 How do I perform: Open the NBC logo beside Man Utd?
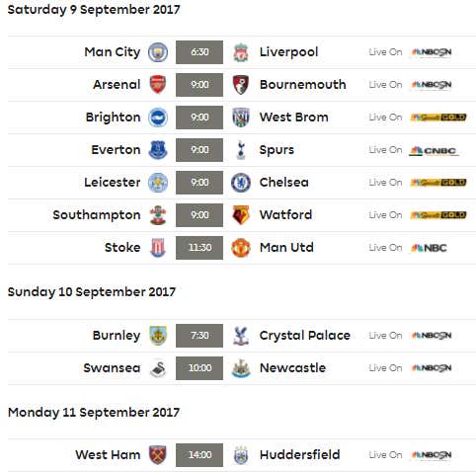coord(429,248)
